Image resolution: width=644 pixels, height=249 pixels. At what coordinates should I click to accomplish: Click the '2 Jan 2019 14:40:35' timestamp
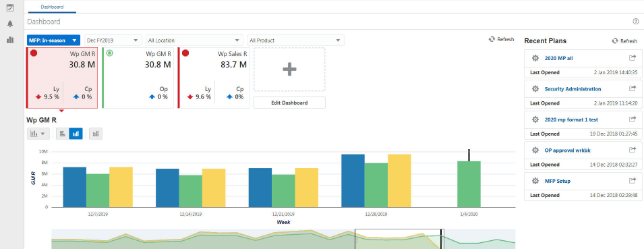[x=616, y=72]
